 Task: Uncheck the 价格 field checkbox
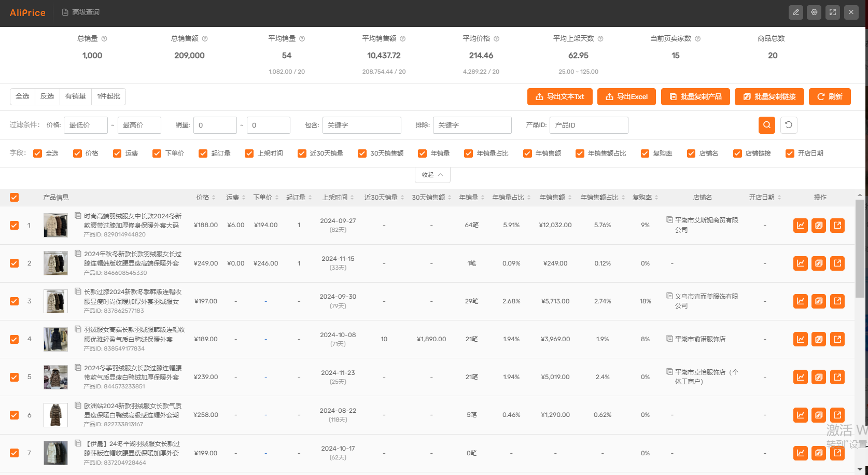[77, 153]
